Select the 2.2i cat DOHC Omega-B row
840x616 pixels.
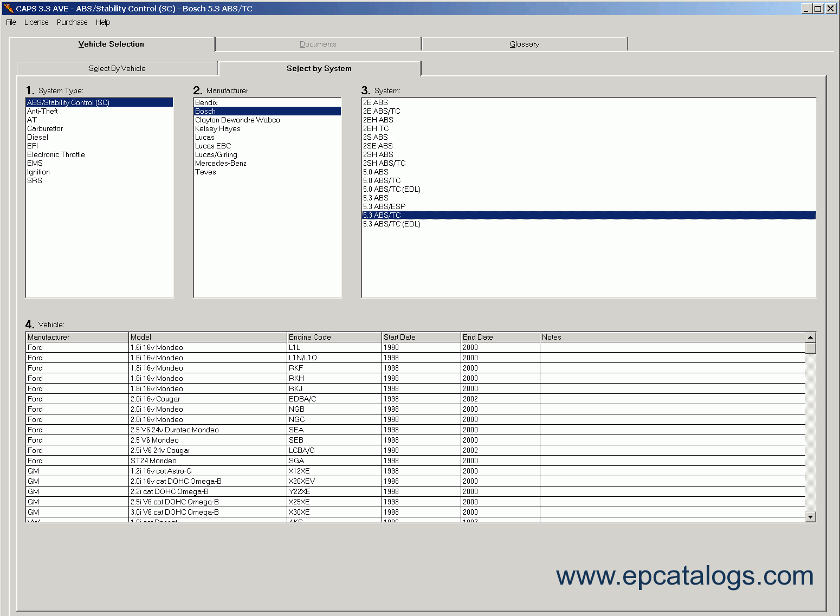416,491
